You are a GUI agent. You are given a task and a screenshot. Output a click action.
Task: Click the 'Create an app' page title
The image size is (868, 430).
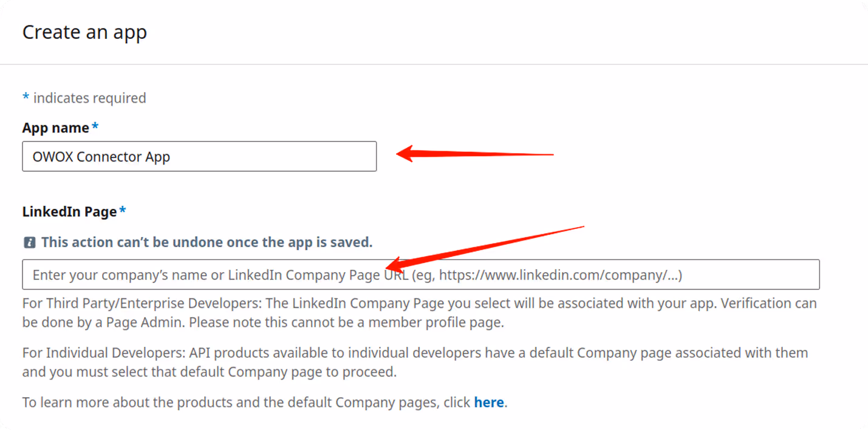84,32
